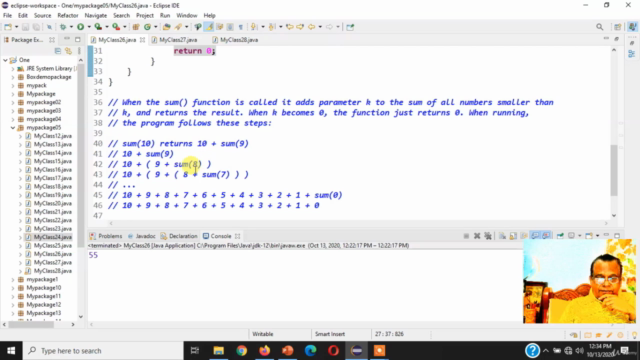Collapse the mypackage05 tree node
The width and height of the screenshot is (640, 360).
13,128
